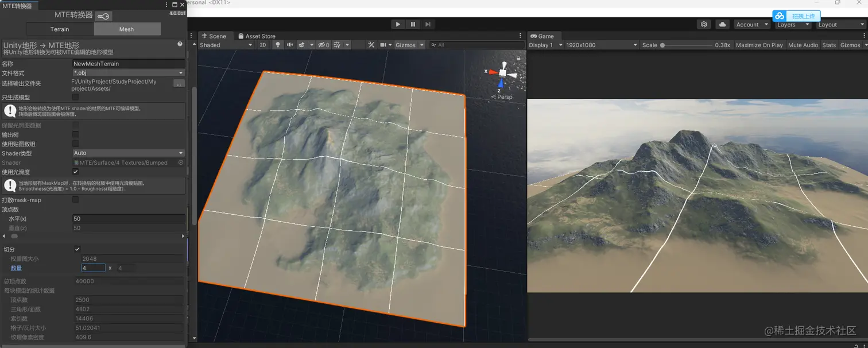Select the Terrain tab in MTE converter

(x=60, y=29)
